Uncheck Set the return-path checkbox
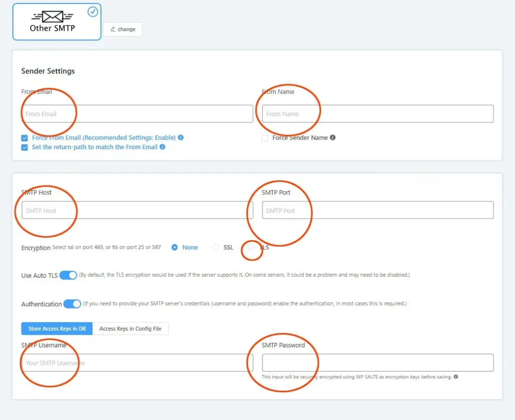 (x=25, y=148)
